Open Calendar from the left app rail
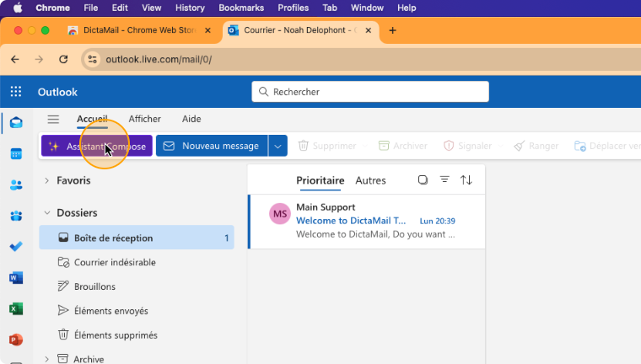Viewport: 641px width, 364px height. (16, 154)
